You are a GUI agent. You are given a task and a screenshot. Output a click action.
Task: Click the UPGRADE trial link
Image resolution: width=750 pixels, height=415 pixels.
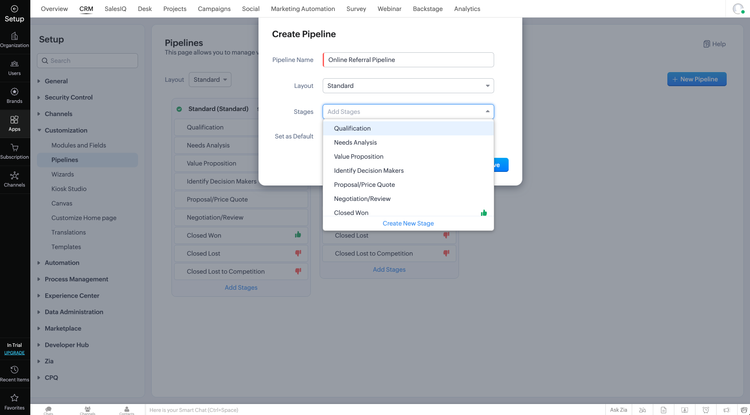click(x=14, y=353)
